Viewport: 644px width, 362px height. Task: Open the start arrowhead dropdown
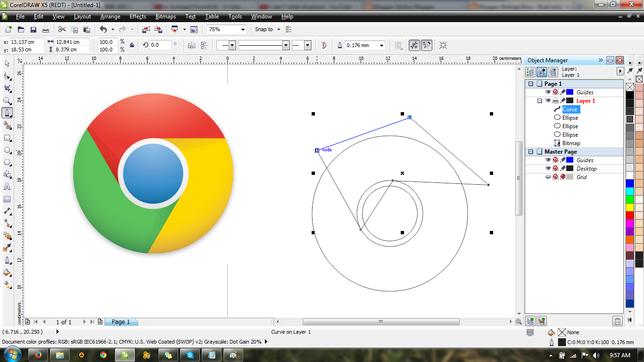(x=232, y=45)
